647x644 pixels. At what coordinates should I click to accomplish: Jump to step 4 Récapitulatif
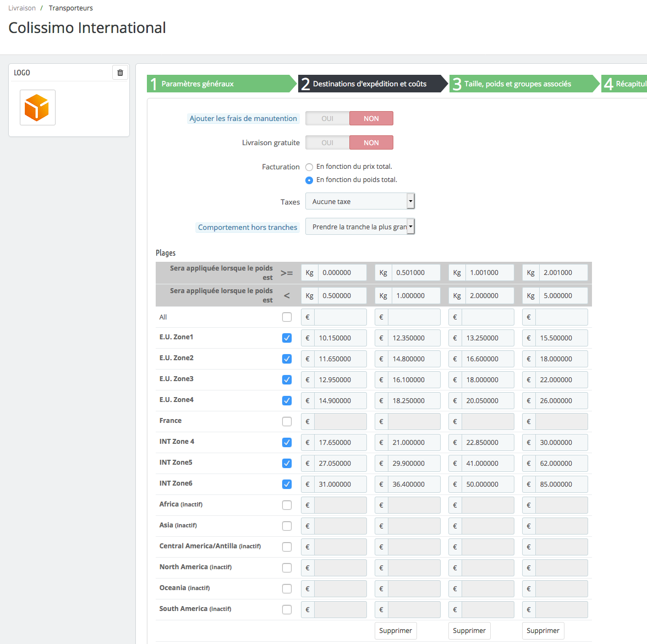coord(624,84)
